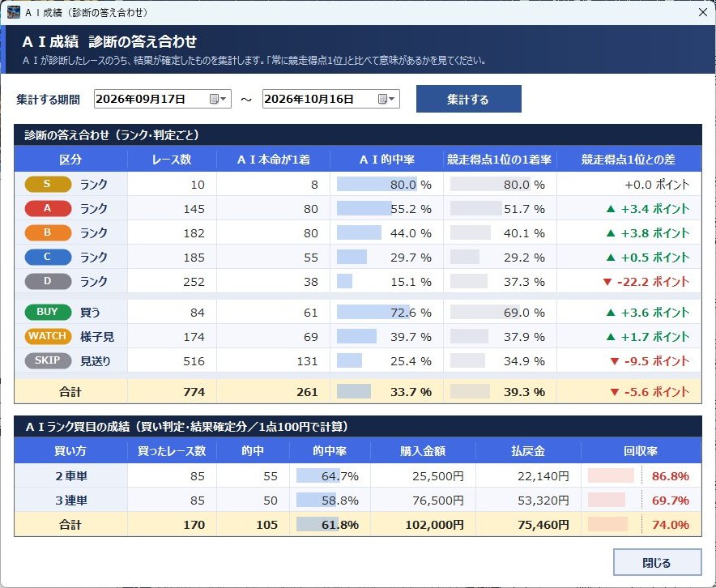Click the total race count 774
This screenshot has height=588, width=716.
pyautogui.click(x=194, y=392)
